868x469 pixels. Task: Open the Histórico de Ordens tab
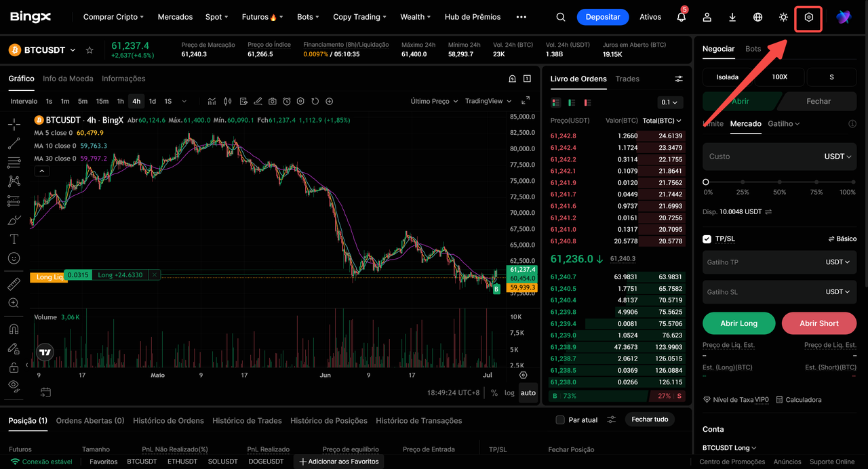click(x=168, y=421)
